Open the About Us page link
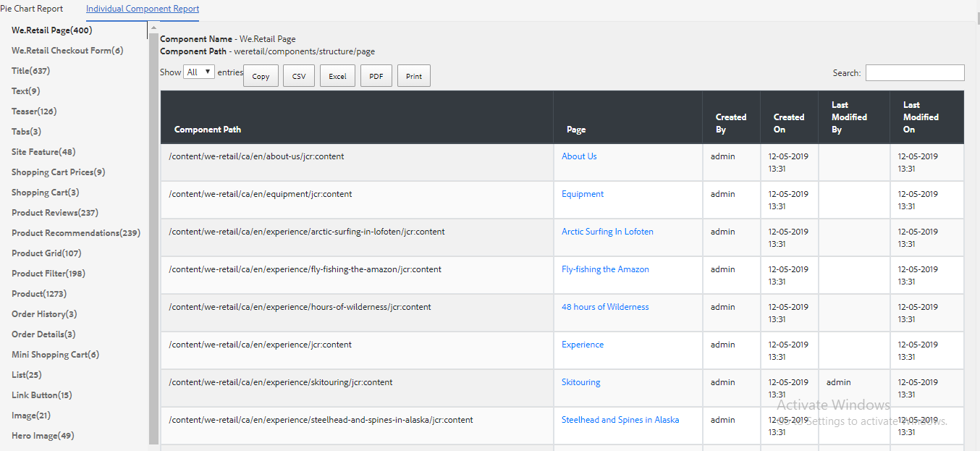 tap(579, 156)
